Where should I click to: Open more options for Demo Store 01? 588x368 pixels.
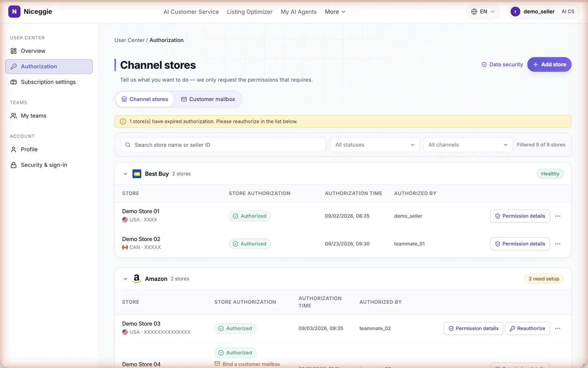[558, 216]
